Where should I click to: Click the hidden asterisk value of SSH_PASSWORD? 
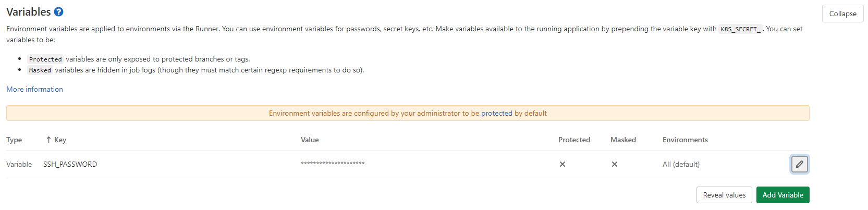pyautogui.click(x=333, y=164)
